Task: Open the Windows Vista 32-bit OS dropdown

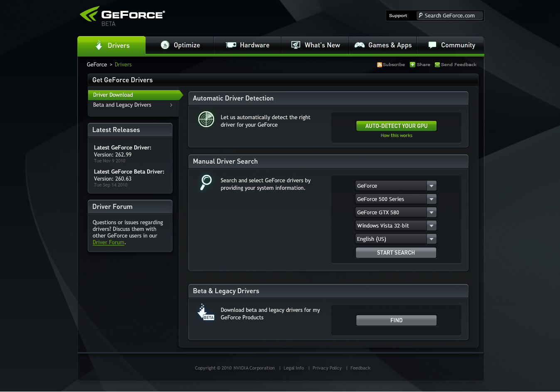Action: tap(396, 226)
